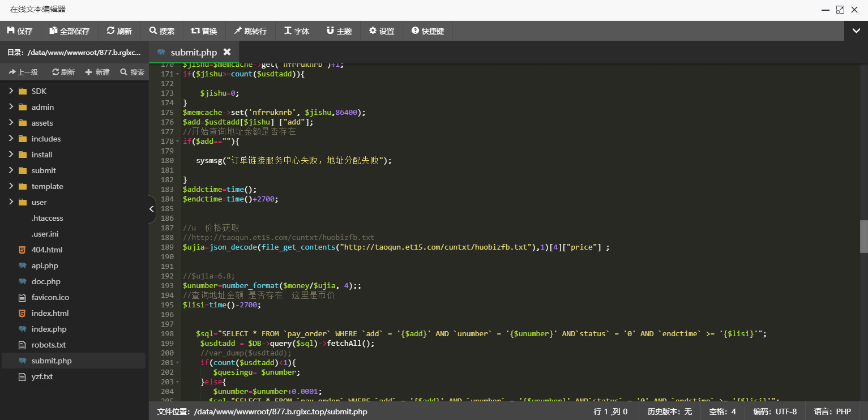Open 跳转行 go to line
The image size is (868, 420).
click(x=250, y=31)
